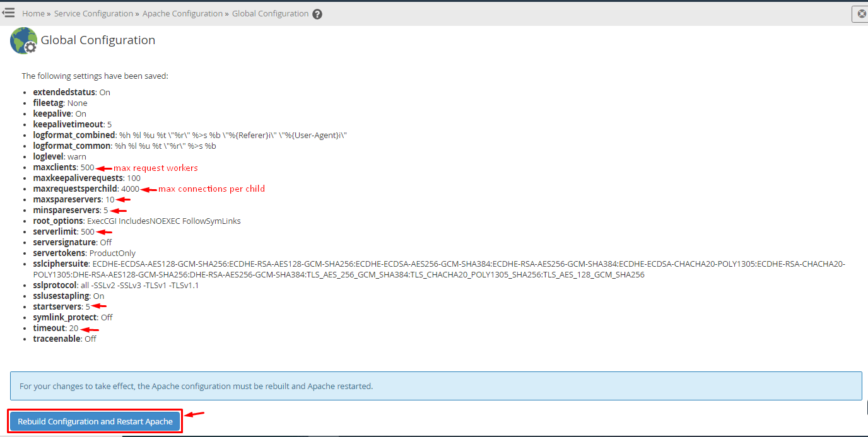868x437 pixels.
Task: Go to the Home breadcrumb
Action: coord(33,13)
